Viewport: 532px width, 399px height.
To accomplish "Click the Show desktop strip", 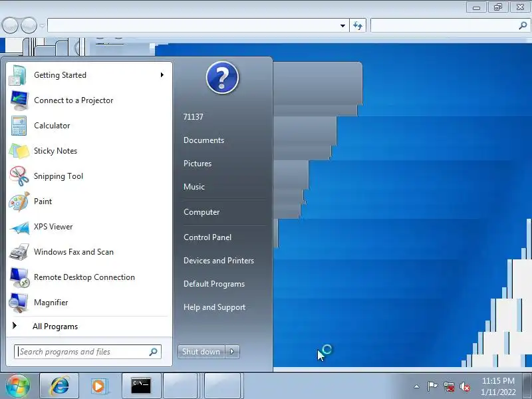I will click(528, 386).
